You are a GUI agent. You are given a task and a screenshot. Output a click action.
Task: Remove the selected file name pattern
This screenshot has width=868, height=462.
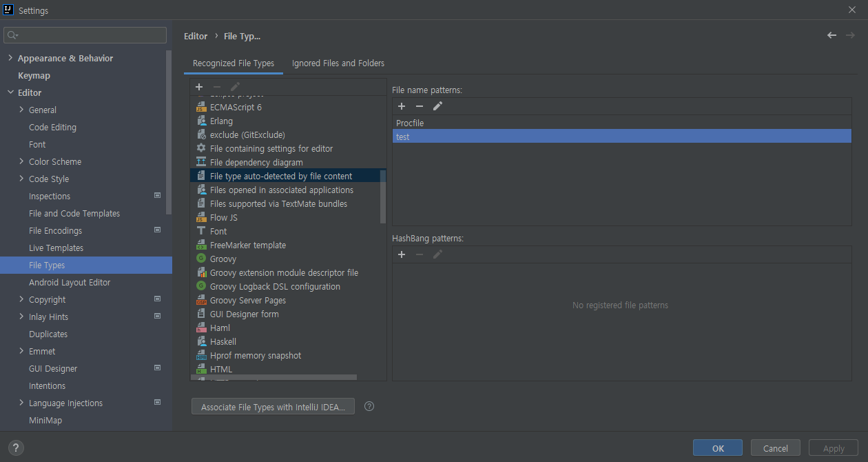click(420, 106)
